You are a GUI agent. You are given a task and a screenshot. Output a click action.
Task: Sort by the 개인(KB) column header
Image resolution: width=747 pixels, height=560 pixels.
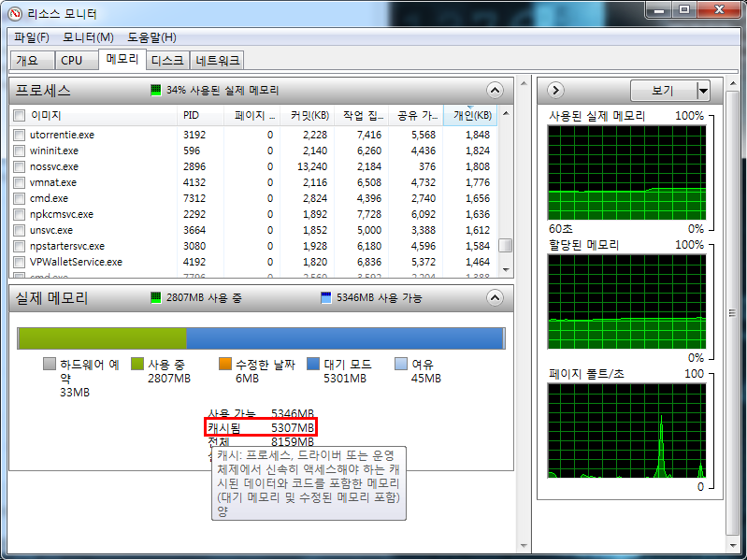point(470,115)
